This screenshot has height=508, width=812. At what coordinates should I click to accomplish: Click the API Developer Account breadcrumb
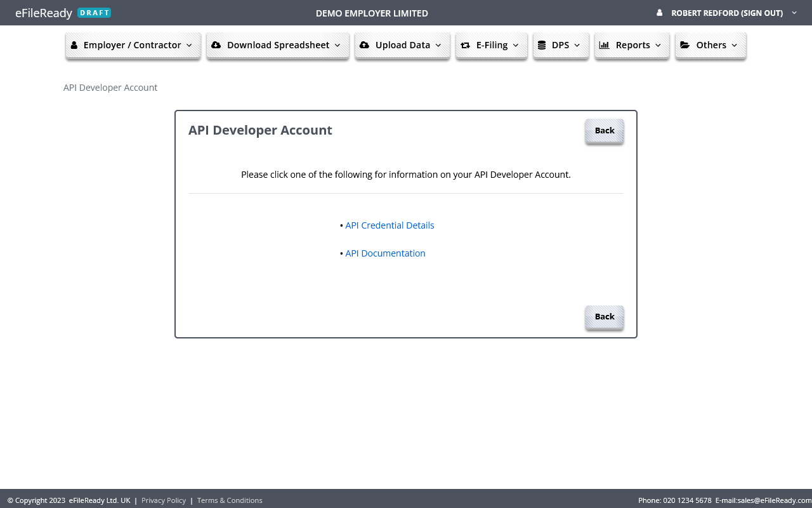click(x=110, y=88)
